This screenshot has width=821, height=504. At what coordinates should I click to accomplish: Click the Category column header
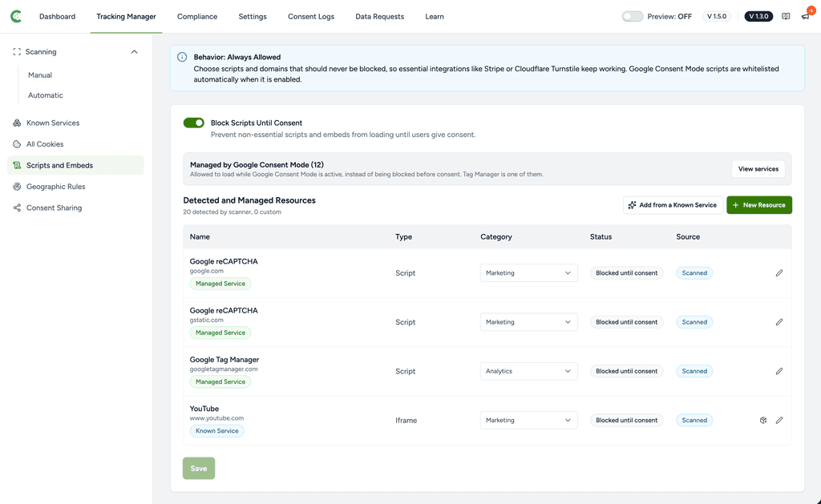(496, 236)
